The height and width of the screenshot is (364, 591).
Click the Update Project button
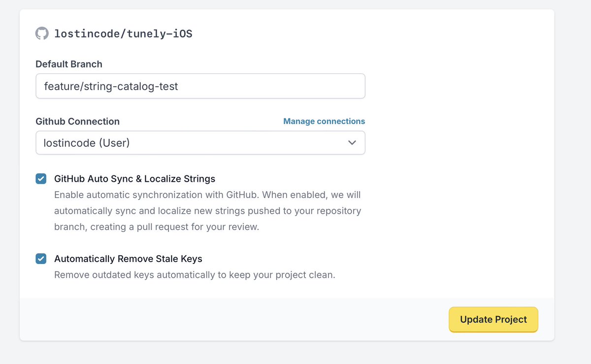coord(493,320)
